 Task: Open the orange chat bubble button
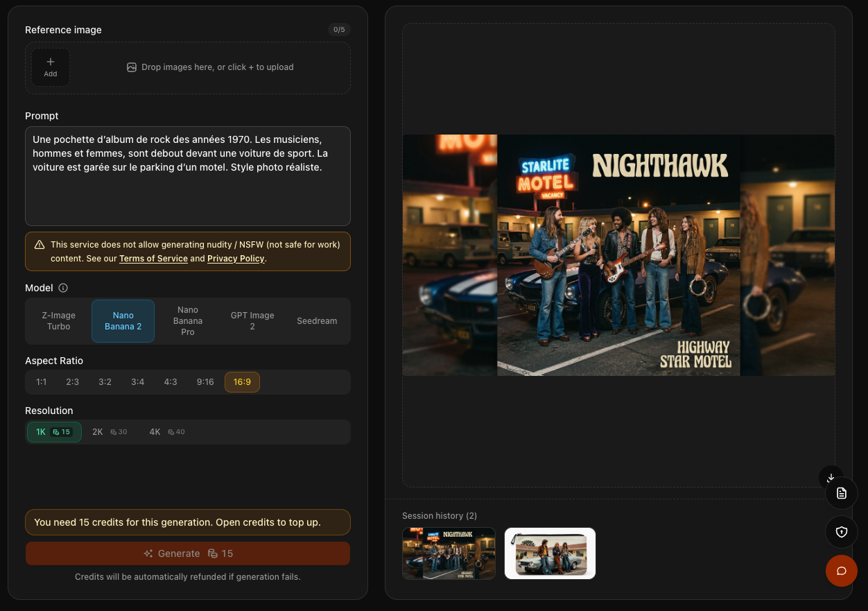pyautogui.click(x=842, y=571)
